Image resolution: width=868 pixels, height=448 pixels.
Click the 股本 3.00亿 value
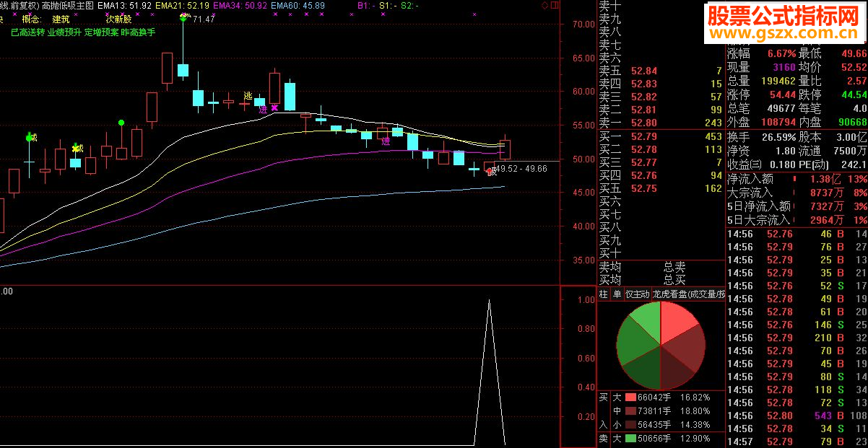[x=851, y=137]
